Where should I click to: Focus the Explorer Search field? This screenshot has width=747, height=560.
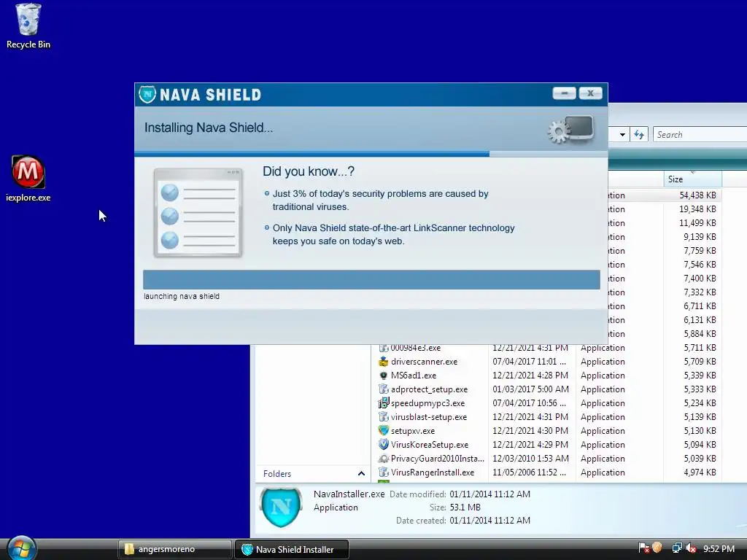(700, 135)
